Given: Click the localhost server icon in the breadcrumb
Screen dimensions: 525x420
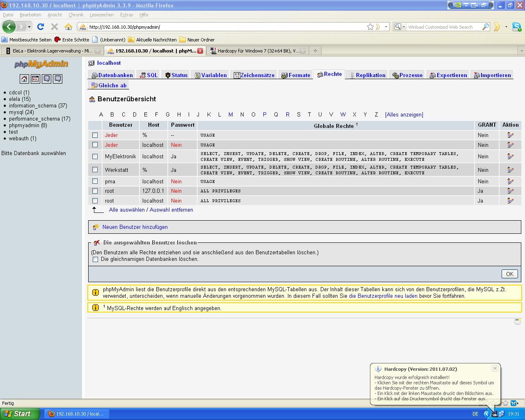Looking at the screenshot, I should pos(91,63).
